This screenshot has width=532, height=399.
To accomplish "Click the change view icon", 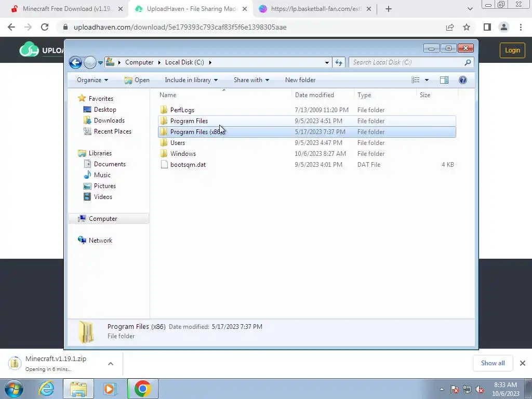I will [415, 80].
